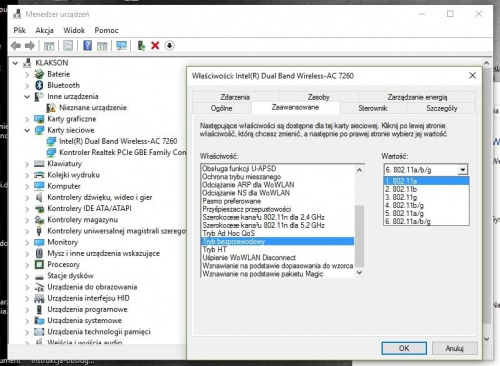Click the Bluetooth category icon

(x=39, y=85)
